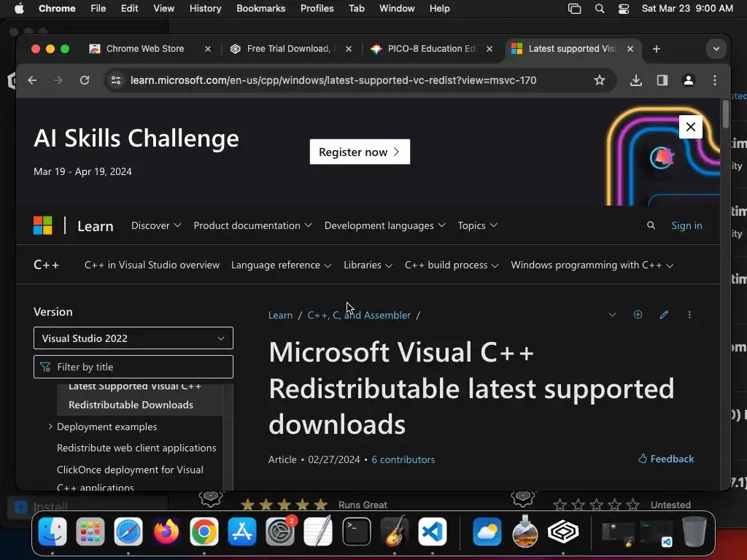
Task: Open the site information icon in address bar
Action: coord(116,80)
